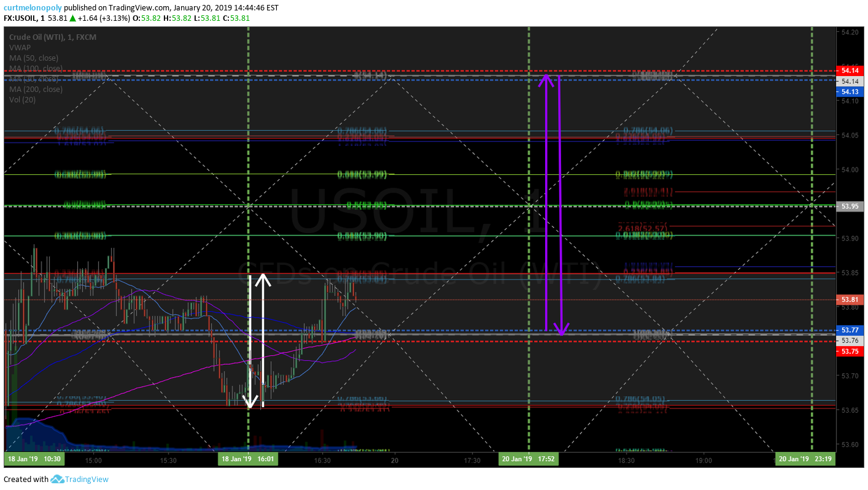This screenshot has height=490, width=868.
Task: Click the +1.64 (+3.13%) change value
Action: [x=104, y=18]
